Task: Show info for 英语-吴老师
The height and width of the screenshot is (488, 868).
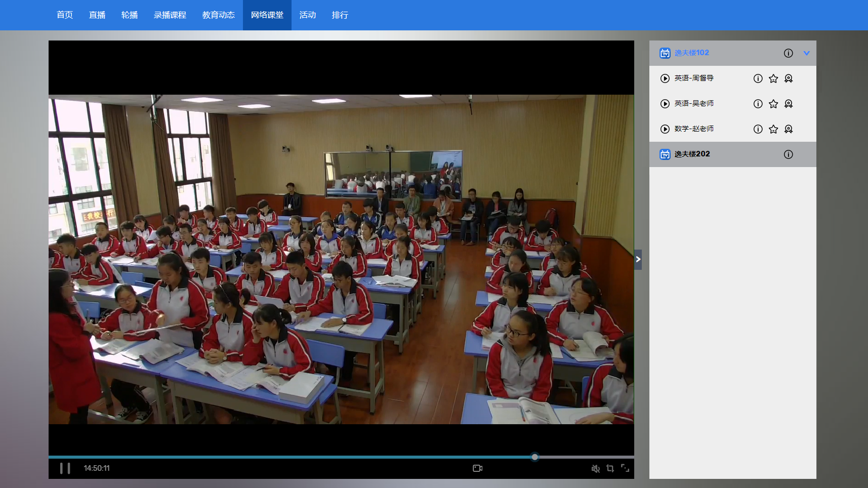Action: [x=758, y=104]
